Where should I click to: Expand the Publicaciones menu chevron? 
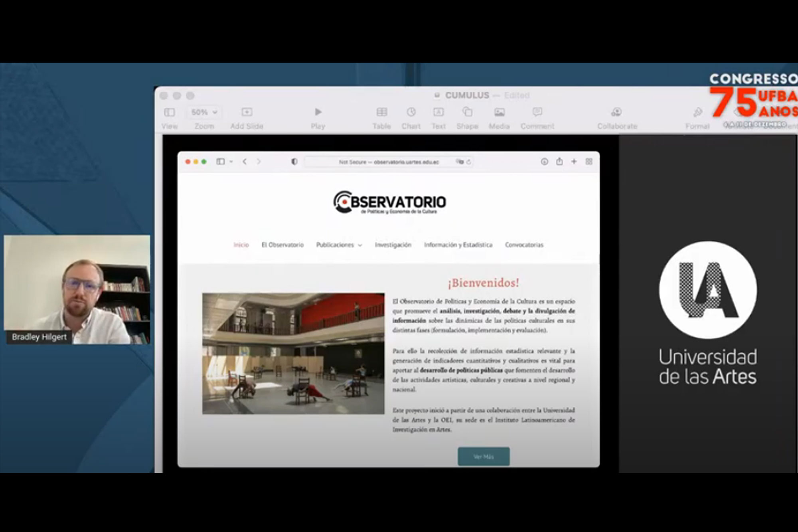tap(360, 245)
